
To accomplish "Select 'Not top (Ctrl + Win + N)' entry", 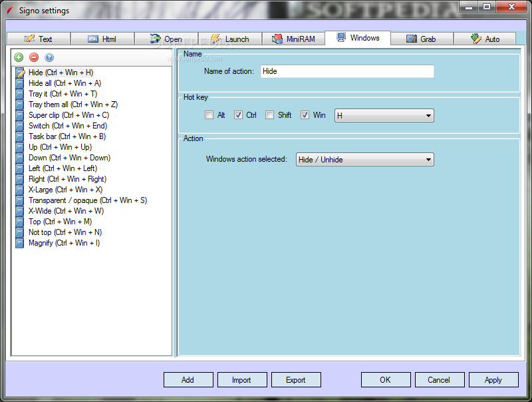I will tap(65, 232).
